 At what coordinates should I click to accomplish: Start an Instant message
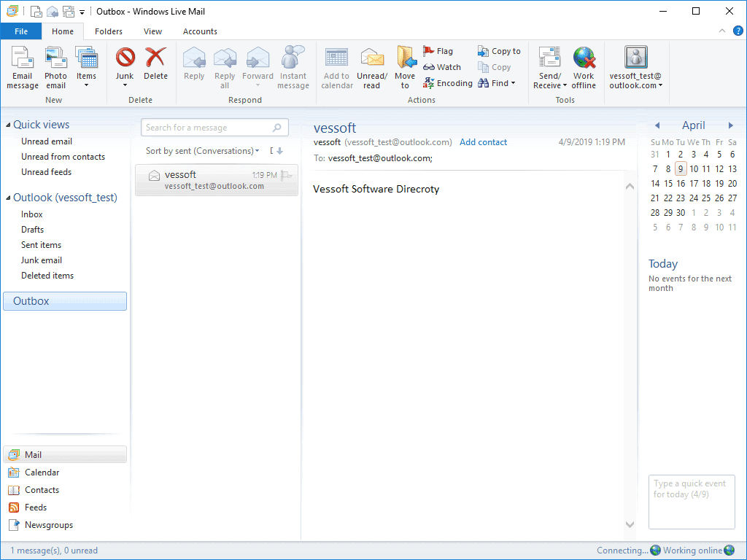pyautogui.click(x=293, y=68)
